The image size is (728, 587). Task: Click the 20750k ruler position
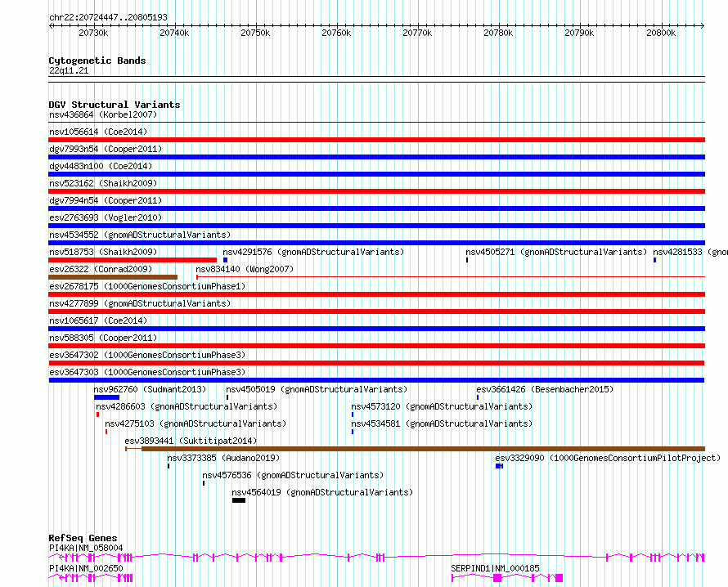tap(255, 33)
